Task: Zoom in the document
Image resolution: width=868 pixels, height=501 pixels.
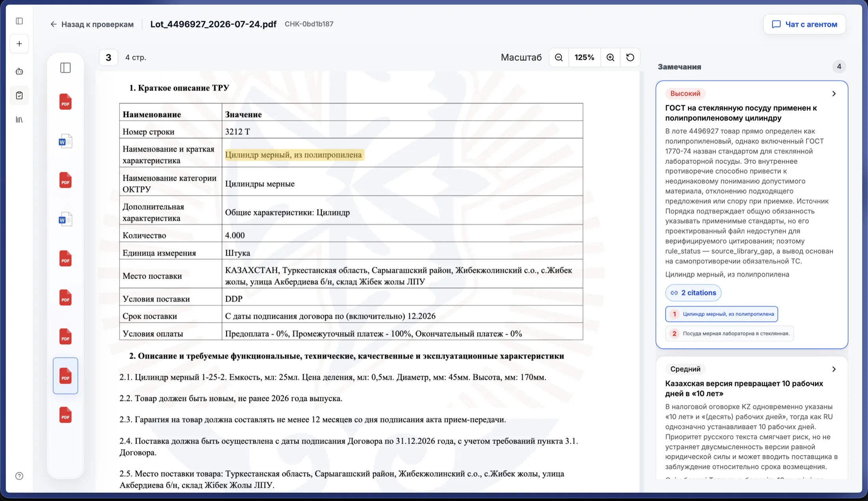Action: pos(610,58)
